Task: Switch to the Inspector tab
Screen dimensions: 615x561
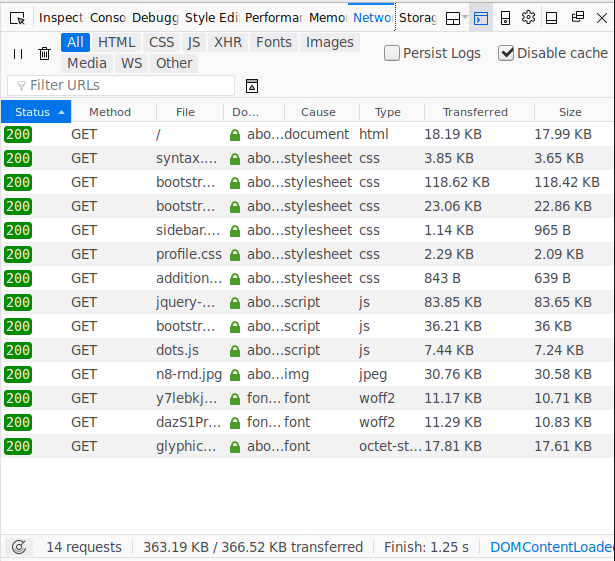Action: coord(61,18)
